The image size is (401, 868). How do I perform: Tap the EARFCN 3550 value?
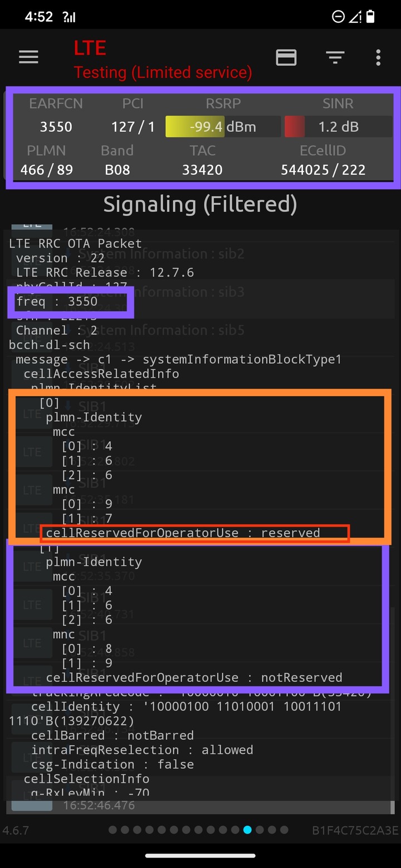tap(56, 127)
